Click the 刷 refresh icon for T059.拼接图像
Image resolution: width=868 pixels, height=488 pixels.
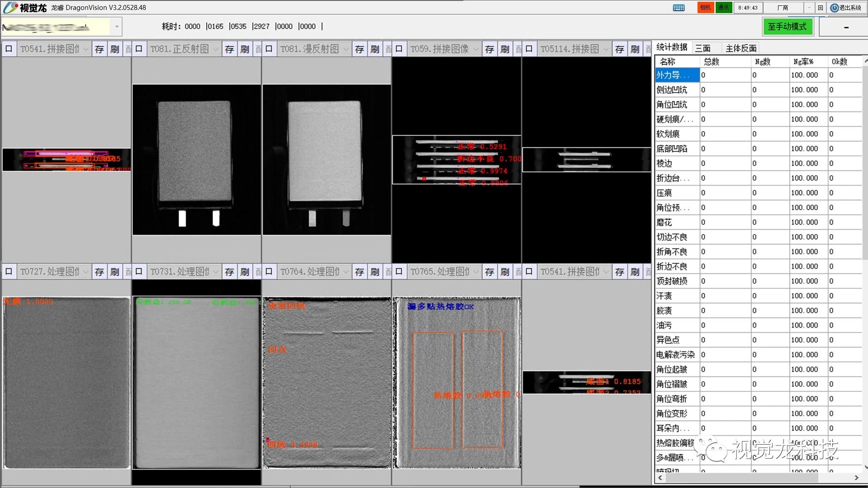(505, 49)
